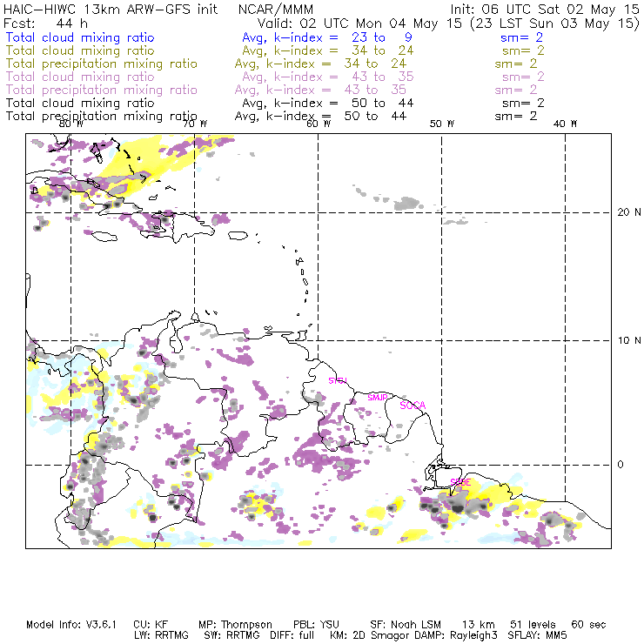Viewport: 644px width, 644px height.
Task: Click the '13 km' resolution entry in Model Info
Action: click(478, 625)
